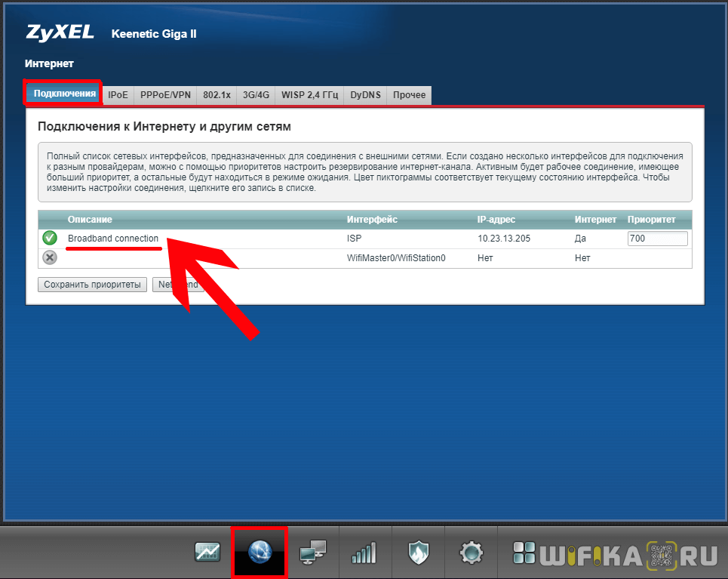The width and height of the screenshot is (728, 579).
Task: Open the Wi-Fi signal bars icon
Action: coord(365,553)
